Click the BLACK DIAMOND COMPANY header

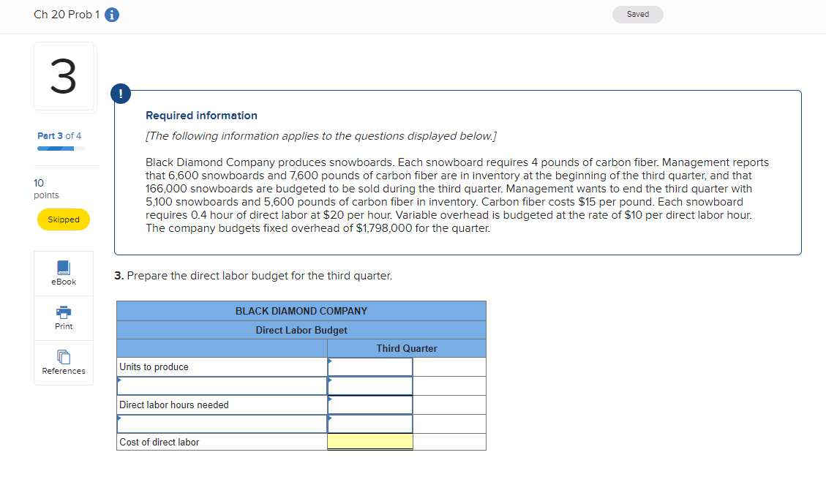301,311
